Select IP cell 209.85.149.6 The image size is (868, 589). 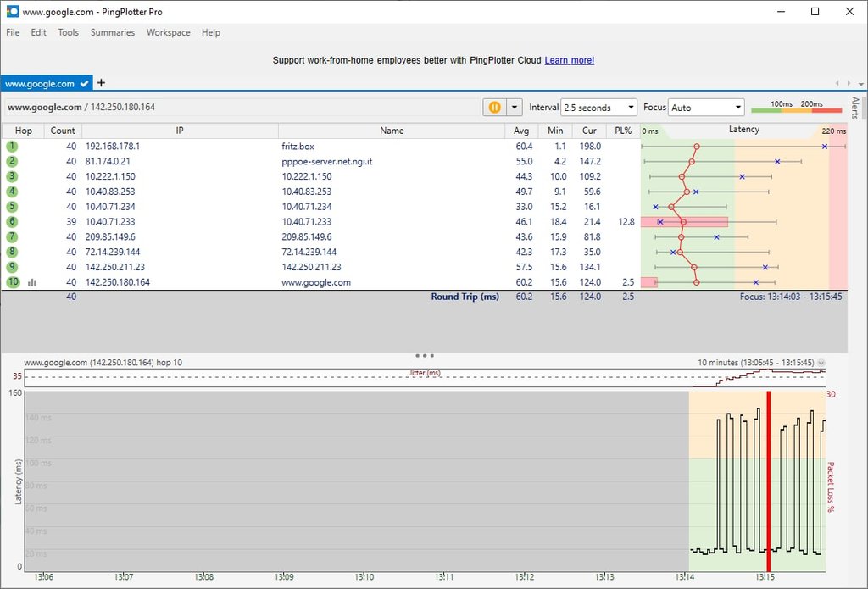[x=109, y=237]
